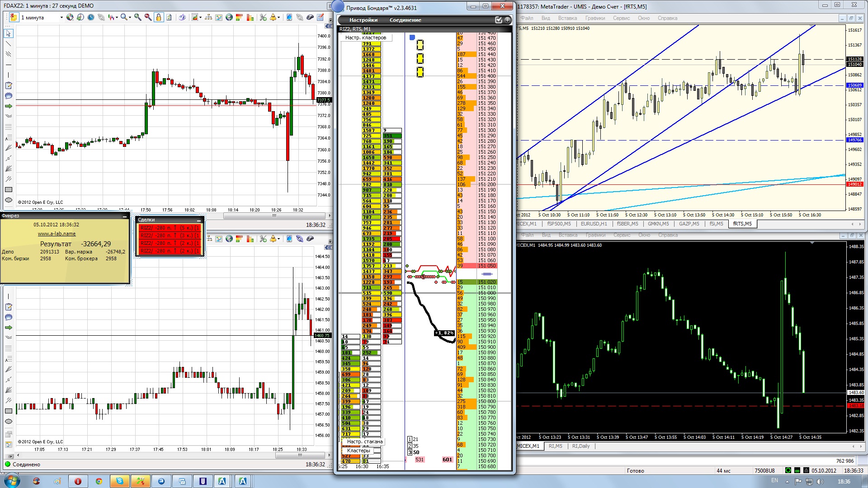
Task: Click the sticky note pin icon
Action: (x=13, y=18)
